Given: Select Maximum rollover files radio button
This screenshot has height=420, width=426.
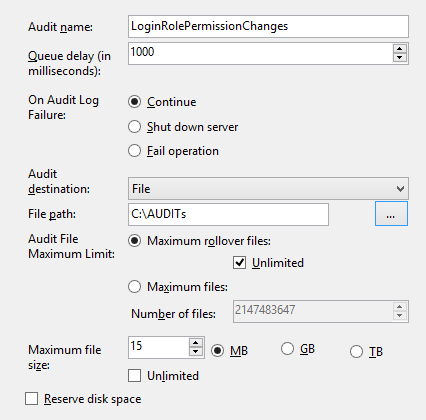Looking at the screenshot, I should click(x=134, y=241).
